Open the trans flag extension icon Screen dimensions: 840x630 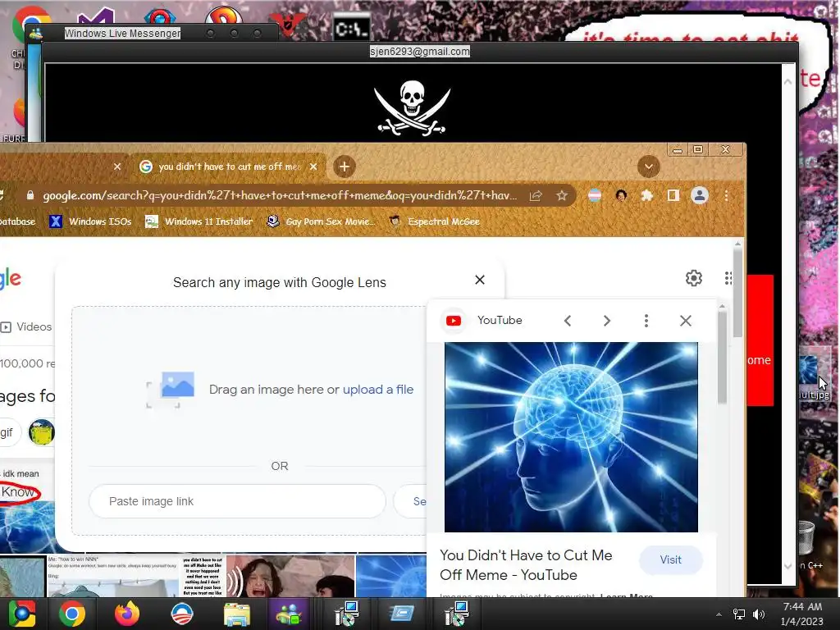pyautogui.click(x=595, y=195)
